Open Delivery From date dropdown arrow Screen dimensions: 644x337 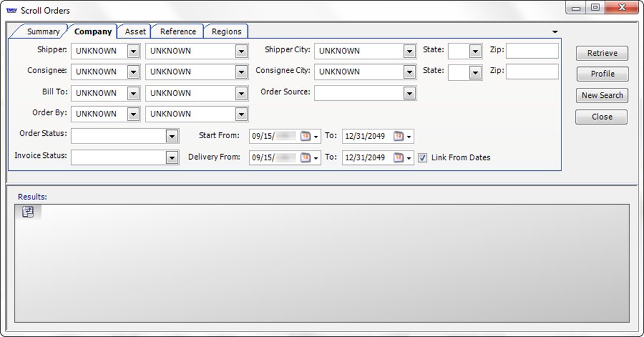coord(316,158)
